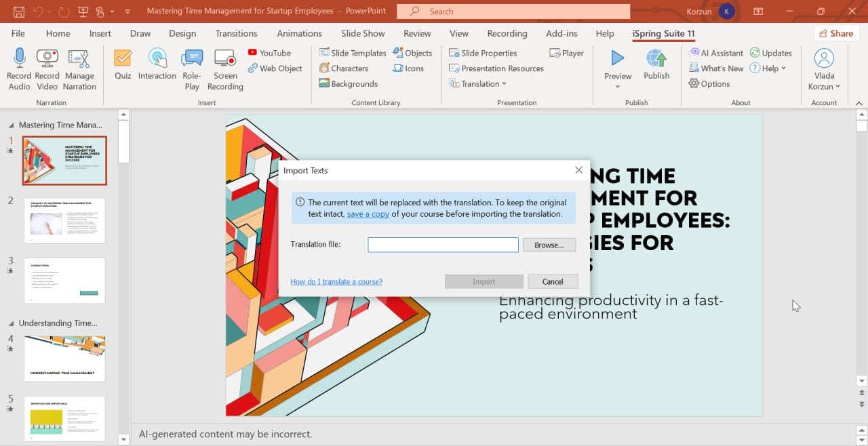868x446 pixels.
Task: Expand the Translation dropdown
Action: [x=478, y=83]
